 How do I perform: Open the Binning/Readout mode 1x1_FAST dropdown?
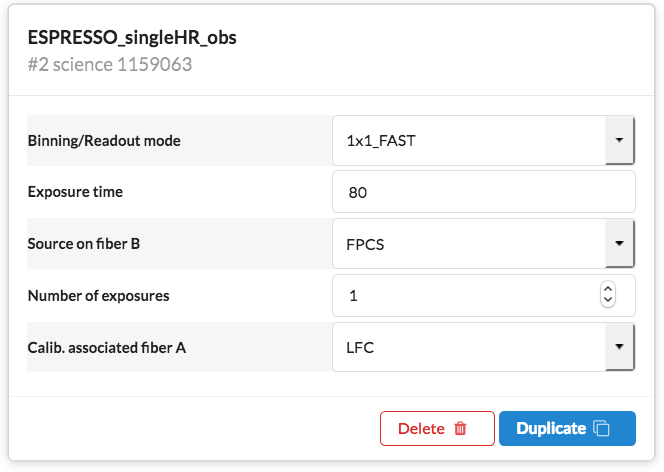470,140
